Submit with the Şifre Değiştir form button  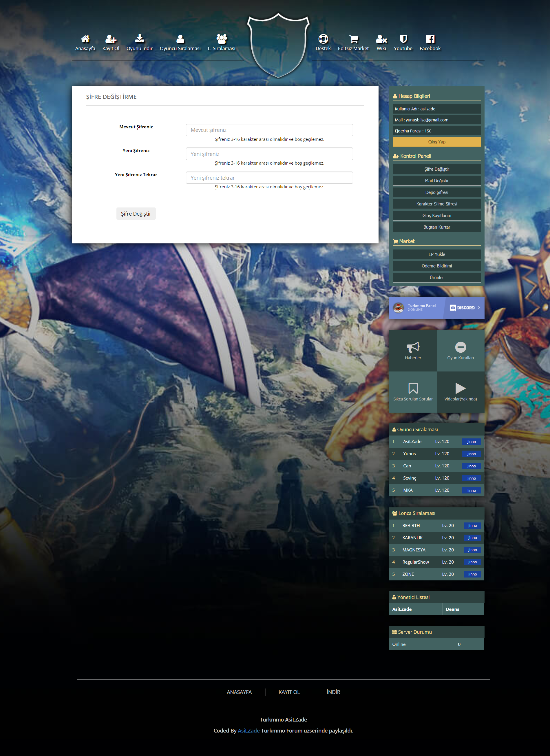coord(136,214)
